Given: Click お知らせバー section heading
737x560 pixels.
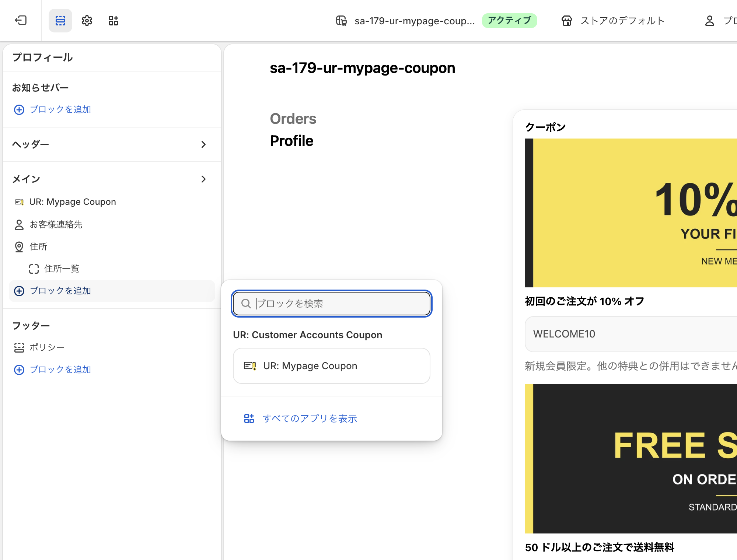Looking at the screenshot, I should [x=41, y=88].
